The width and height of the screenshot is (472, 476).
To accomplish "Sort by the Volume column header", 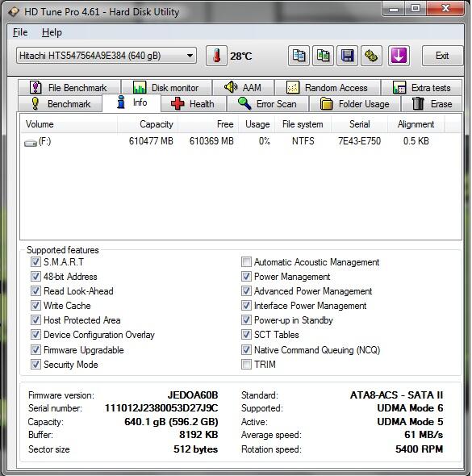I will [69, 124].
